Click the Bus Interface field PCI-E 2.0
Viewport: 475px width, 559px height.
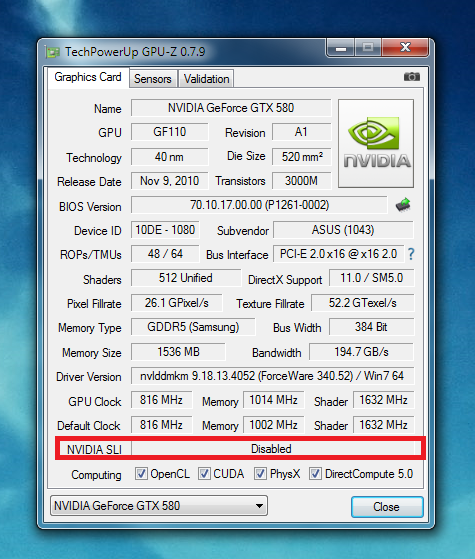pyautogui.click(x=338, y=254)
